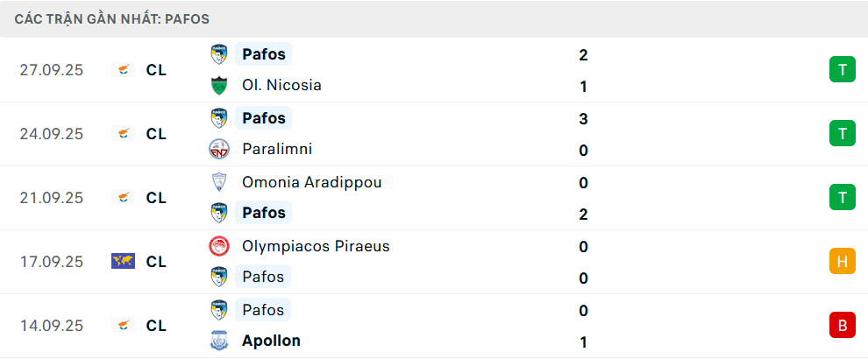Screen dimensions: 868x359
Task: Click the Ol. Nicosia team crest
Action: click(x=218, y=86)
